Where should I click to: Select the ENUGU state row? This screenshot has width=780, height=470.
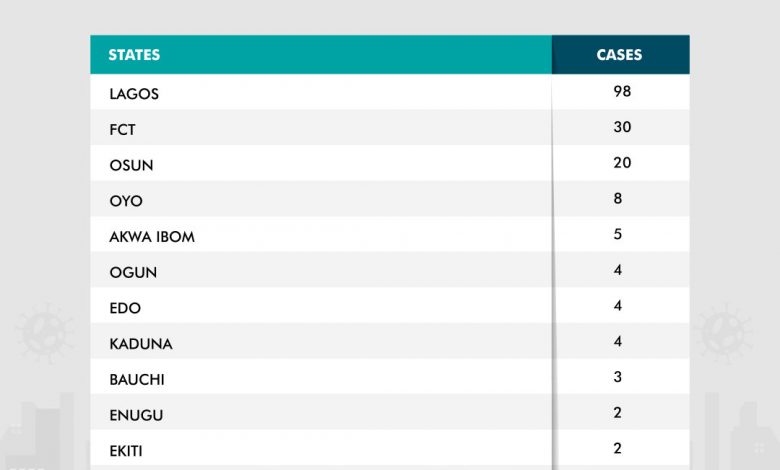136,415
